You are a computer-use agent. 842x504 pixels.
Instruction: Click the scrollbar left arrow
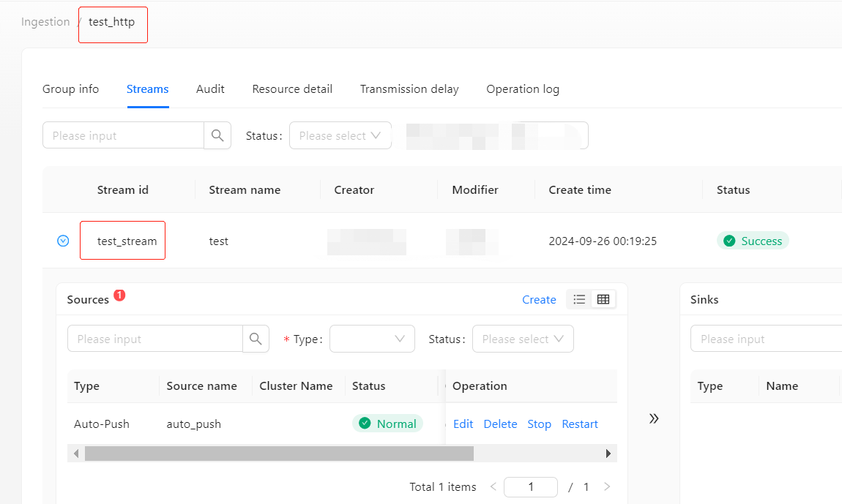[76, 454]
